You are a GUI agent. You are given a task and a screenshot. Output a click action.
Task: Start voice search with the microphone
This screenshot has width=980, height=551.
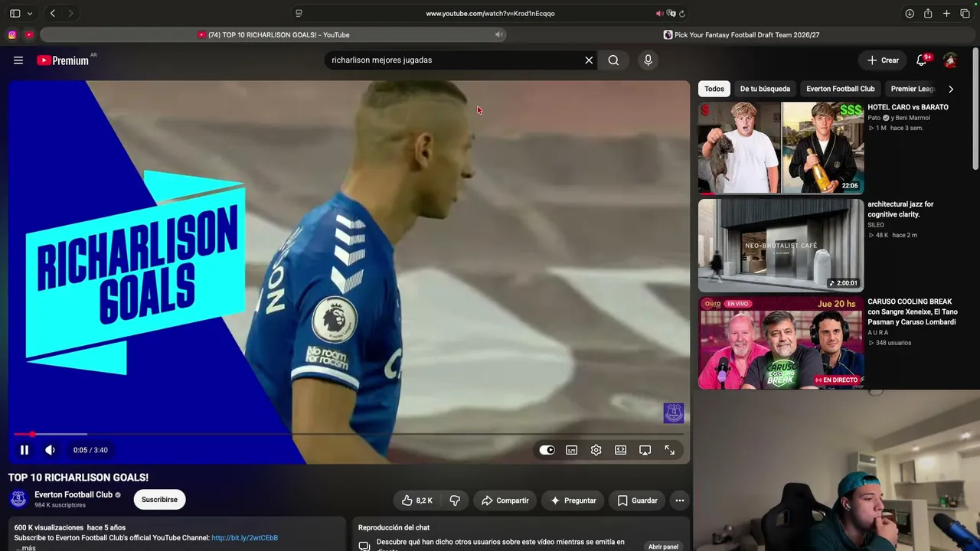[x=648, y=60]
